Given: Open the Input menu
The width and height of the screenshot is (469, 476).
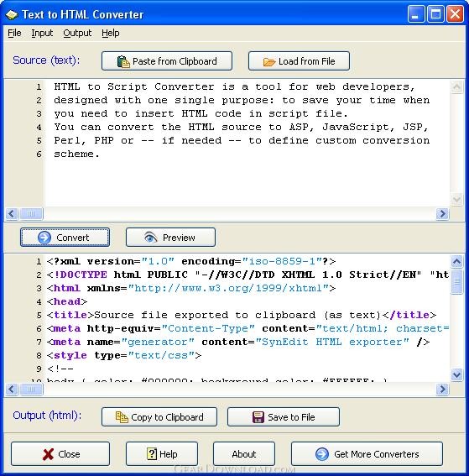Looking at the screenshot, I should point(42,33).
